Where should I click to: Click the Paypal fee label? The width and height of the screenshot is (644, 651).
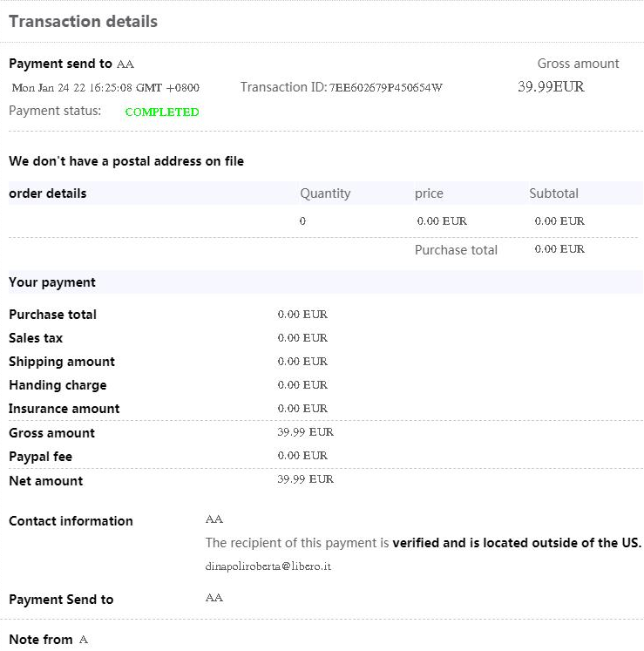40,457
